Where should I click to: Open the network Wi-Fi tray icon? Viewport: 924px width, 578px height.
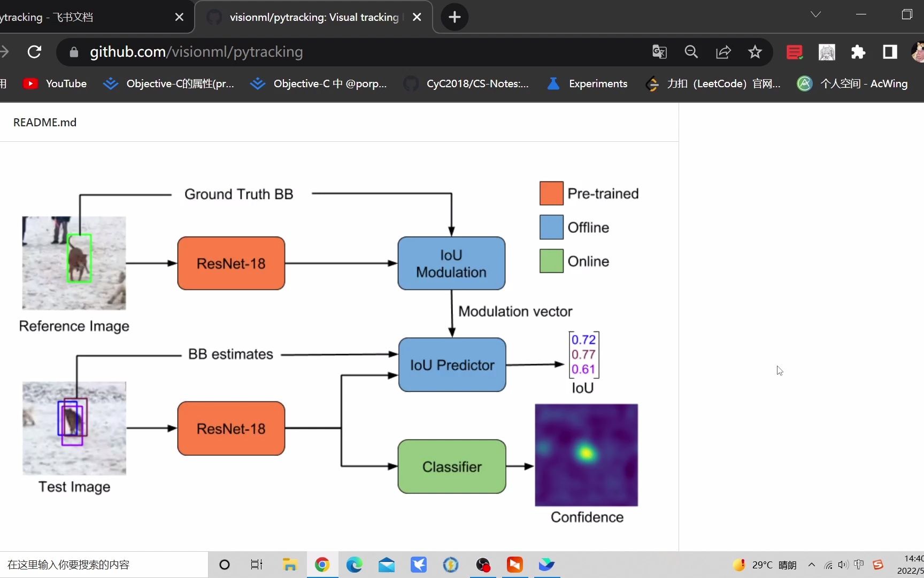point(828,565)
